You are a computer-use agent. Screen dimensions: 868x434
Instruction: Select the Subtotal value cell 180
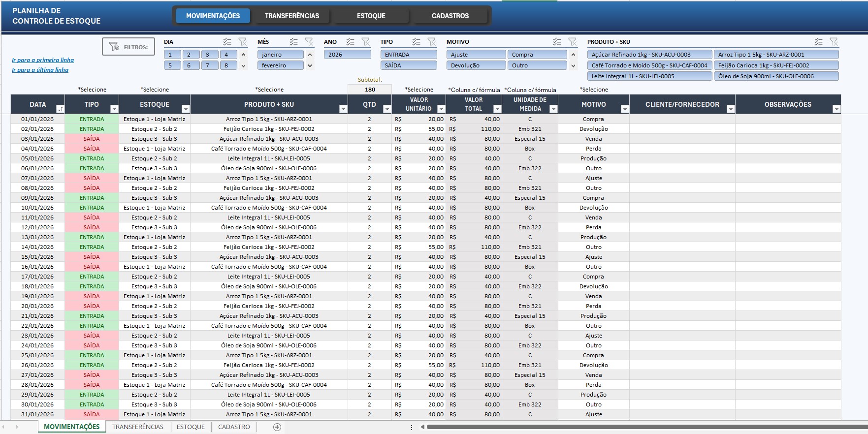[x=370, y=90]
